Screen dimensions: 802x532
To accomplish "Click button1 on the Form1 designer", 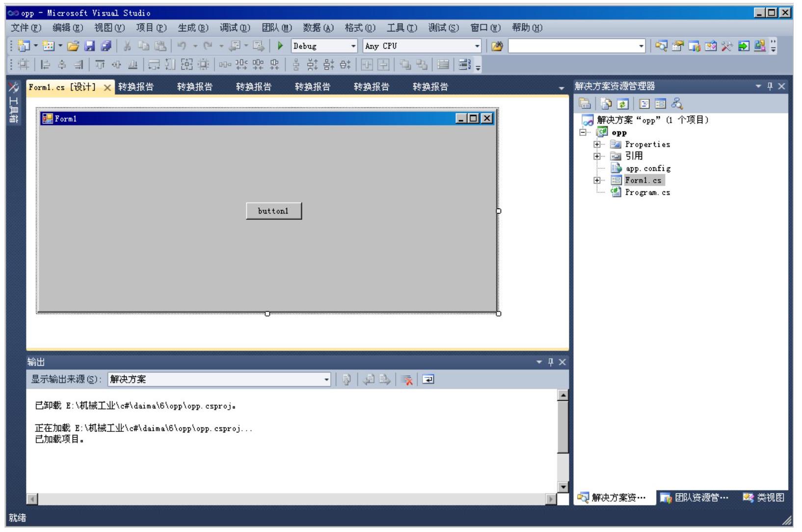I will coord(273,211).
